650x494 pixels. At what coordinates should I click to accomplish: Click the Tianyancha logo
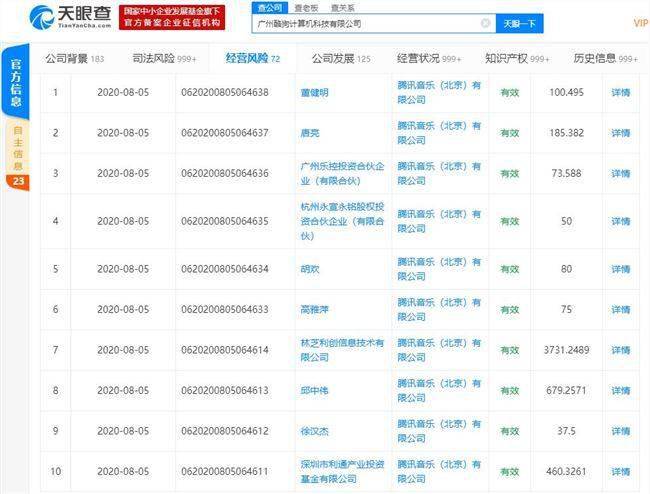[x=70, y=17]
